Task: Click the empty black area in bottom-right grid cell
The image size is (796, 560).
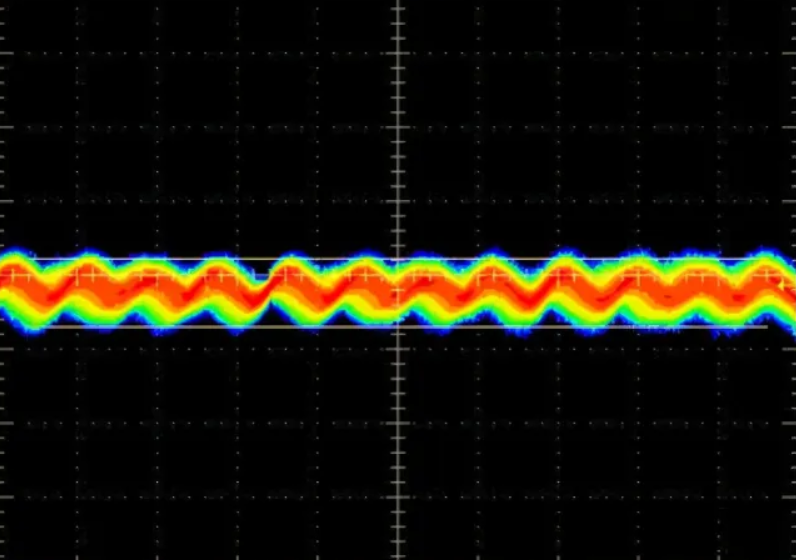Action: [758, 528]
